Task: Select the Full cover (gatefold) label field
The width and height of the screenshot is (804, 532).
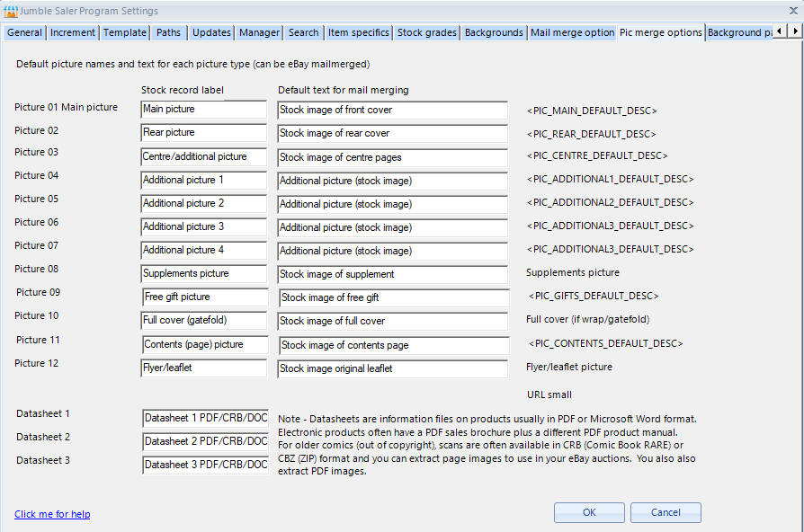Action: point(203,321)
